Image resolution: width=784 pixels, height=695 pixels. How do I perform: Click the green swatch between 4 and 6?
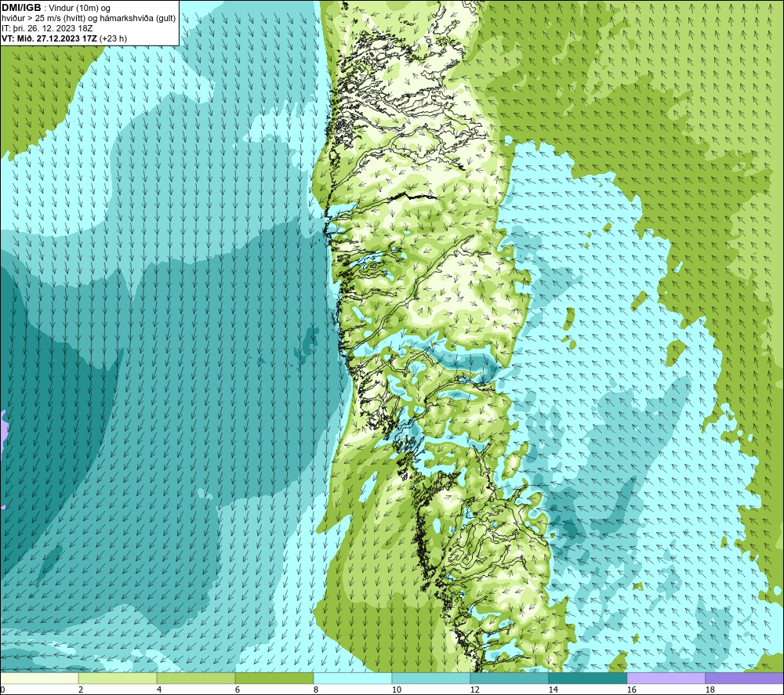tap(195, 678)
